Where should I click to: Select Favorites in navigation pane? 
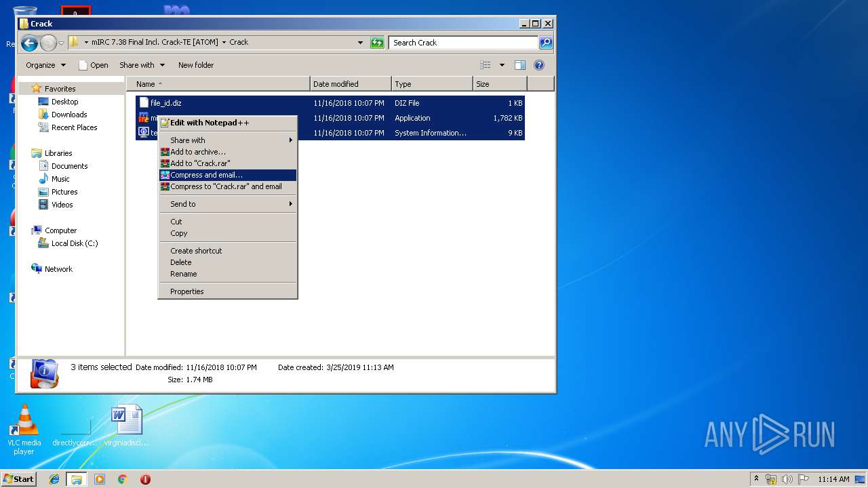coord(60,89)
